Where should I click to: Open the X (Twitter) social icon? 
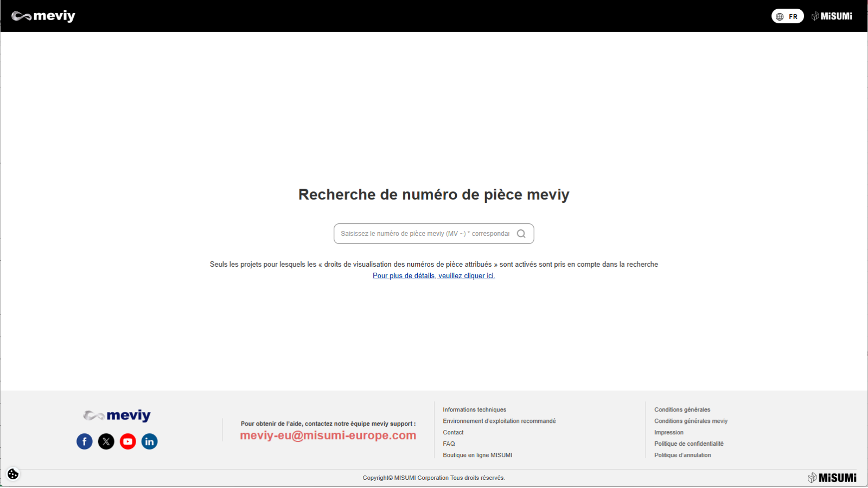tap(106, 441)
